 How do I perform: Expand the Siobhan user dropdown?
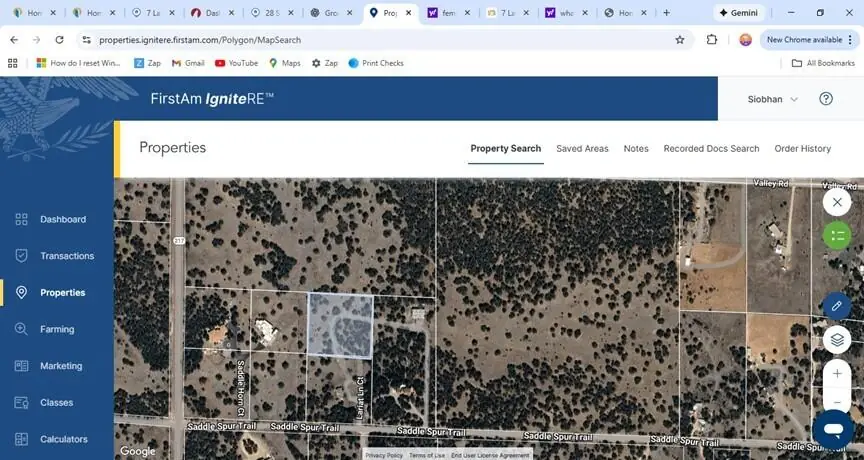tap(773, 99)
